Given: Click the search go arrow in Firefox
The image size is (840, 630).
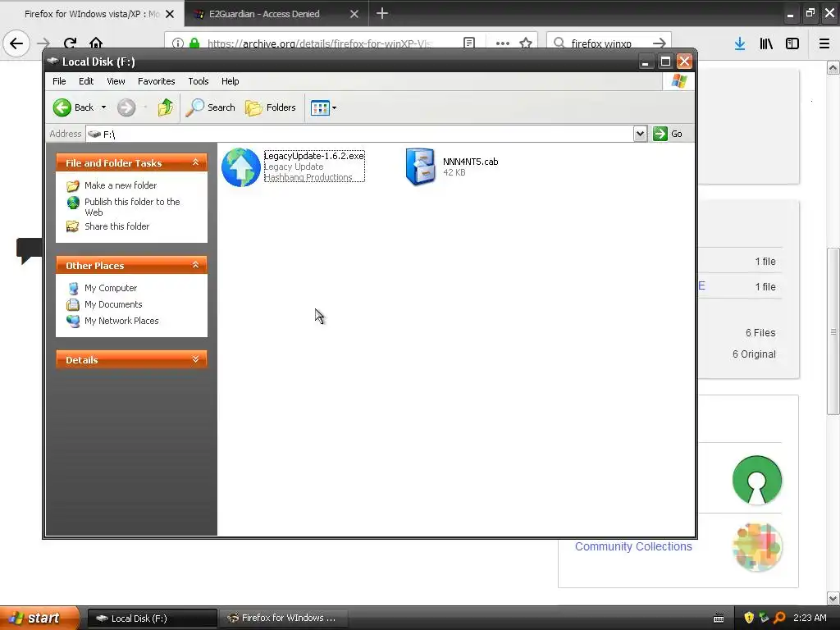Looking at the screenshot, I should [x=660, y=43].
